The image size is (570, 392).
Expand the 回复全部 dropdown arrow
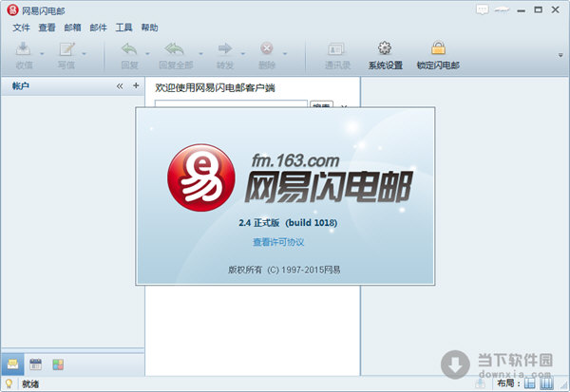(200, 54)
